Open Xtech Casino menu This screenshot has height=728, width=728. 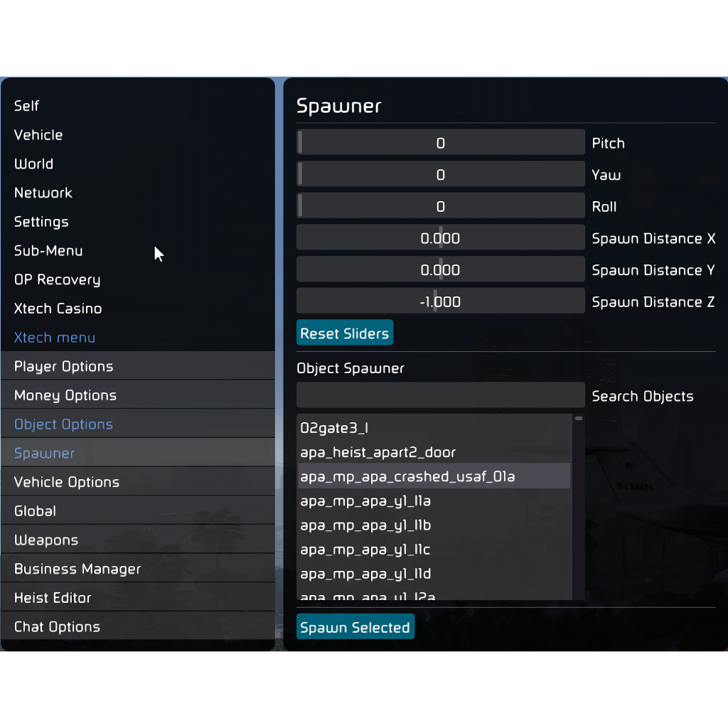click(58, 309)
